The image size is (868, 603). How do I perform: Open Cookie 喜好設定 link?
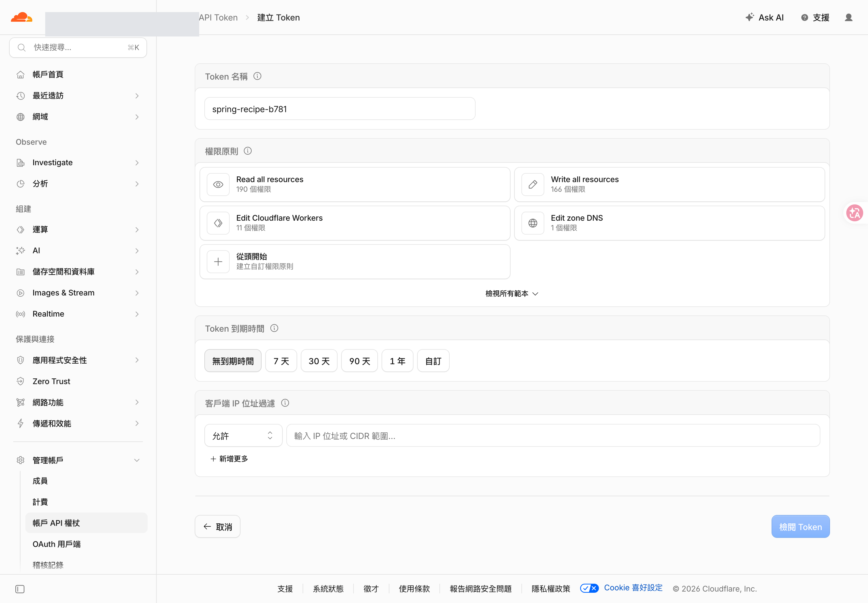(x=633, y=588)
